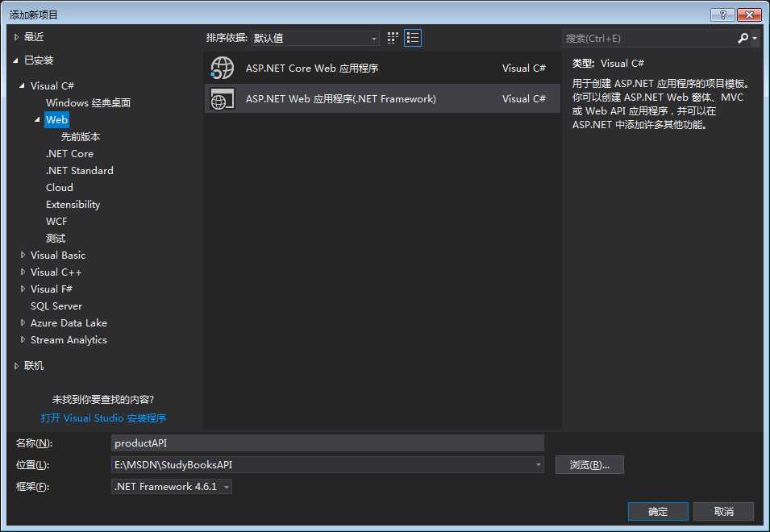770x532 pixels.
Task: Select Windows 经典桌面 category
Action: (x=88, y=102)
